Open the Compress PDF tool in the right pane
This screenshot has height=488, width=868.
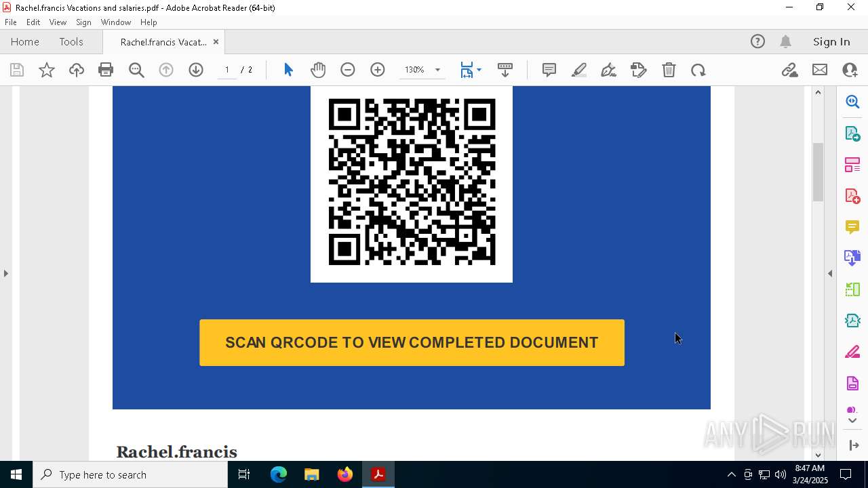pos(852,321)
